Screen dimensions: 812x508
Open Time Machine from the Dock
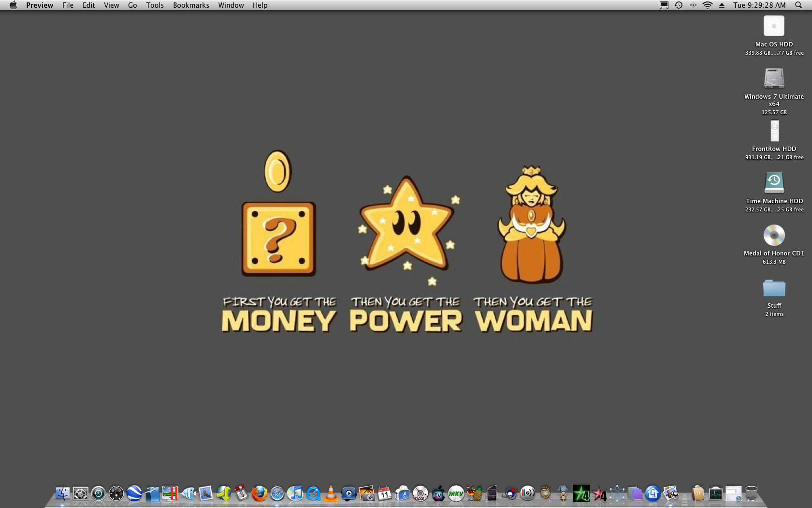click(x=98, y=493)
